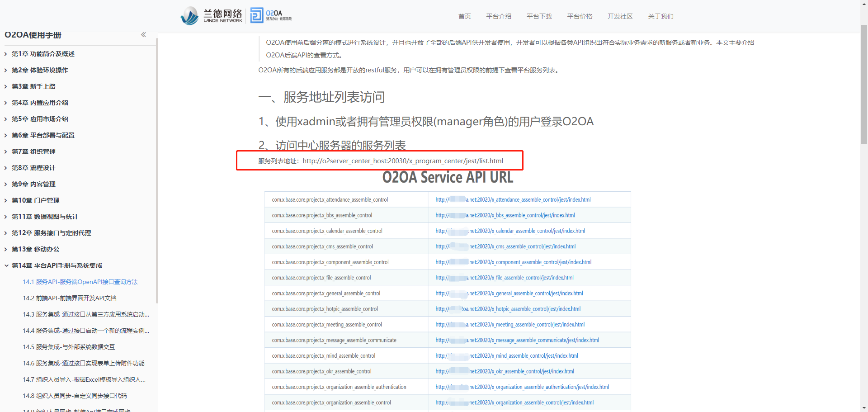The height and width of the screenshot is (412, 868).
Task: Open 关于我们 in top navigation
Action: (660, 16)
